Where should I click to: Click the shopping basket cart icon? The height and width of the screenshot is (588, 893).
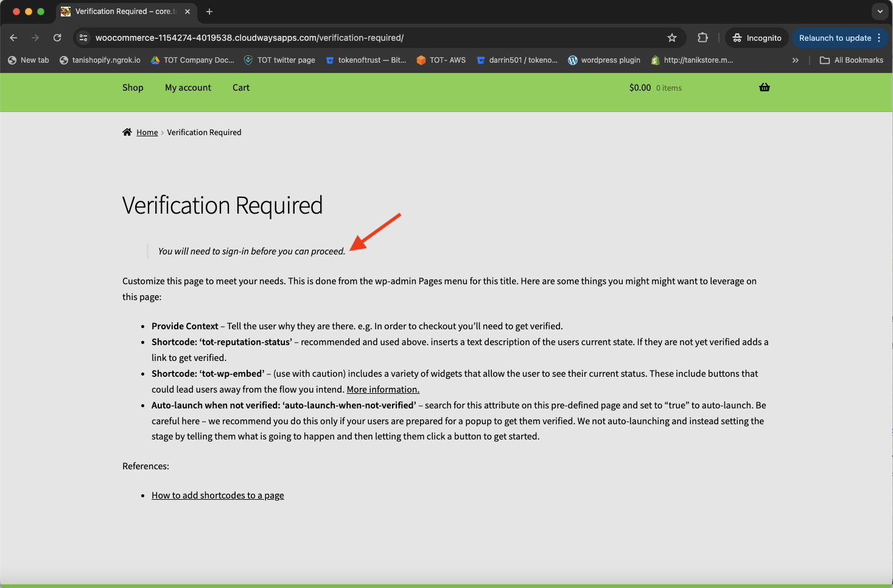(765, 88)
